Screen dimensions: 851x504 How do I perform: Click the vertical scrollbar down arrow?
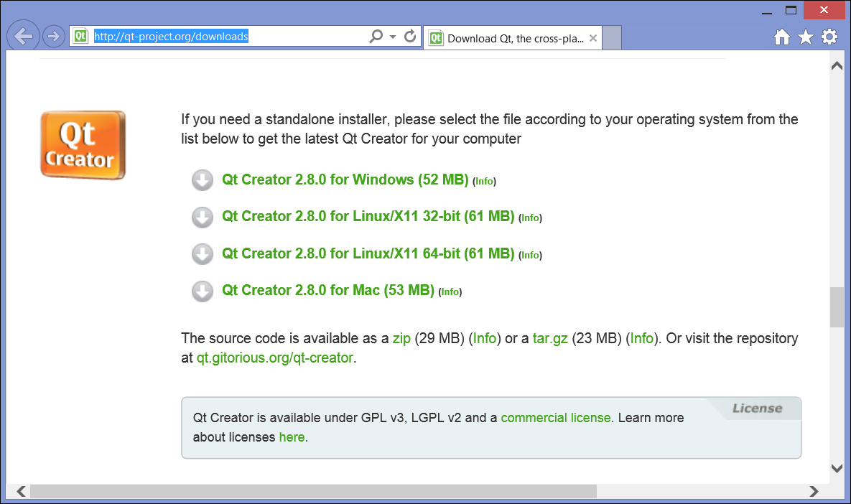tap(837, 467)
